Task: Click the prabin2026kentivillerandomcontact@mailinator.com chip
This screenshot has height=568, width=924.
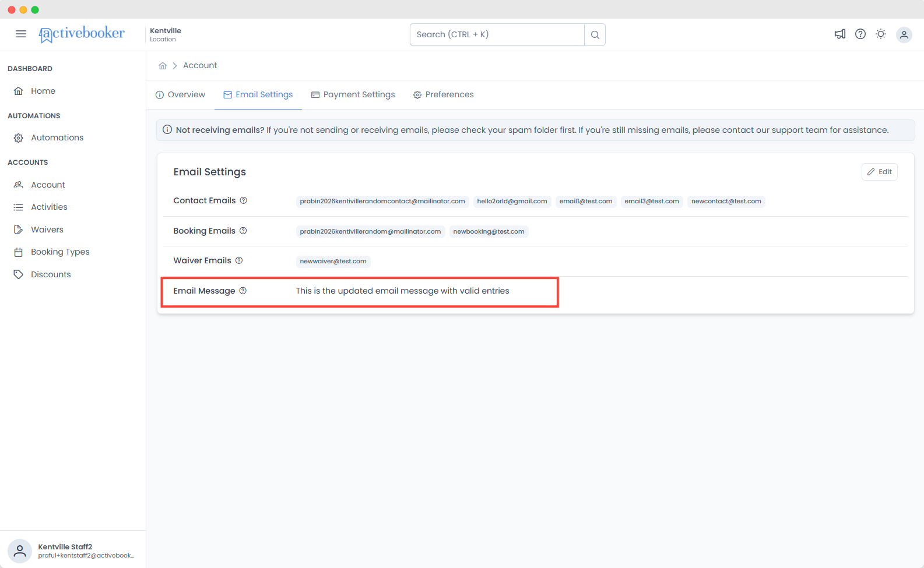Action: pos(382,201)
